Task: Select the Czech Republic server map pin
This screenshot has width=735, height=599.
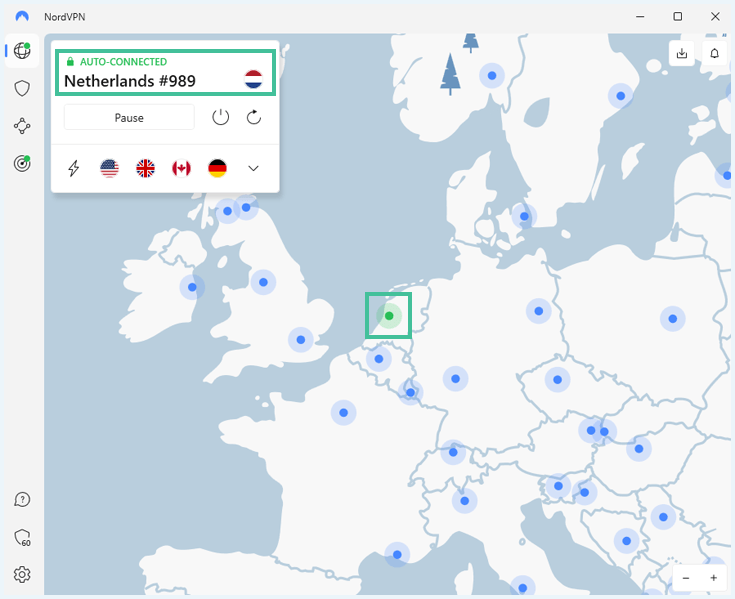Action: point(557,380)
